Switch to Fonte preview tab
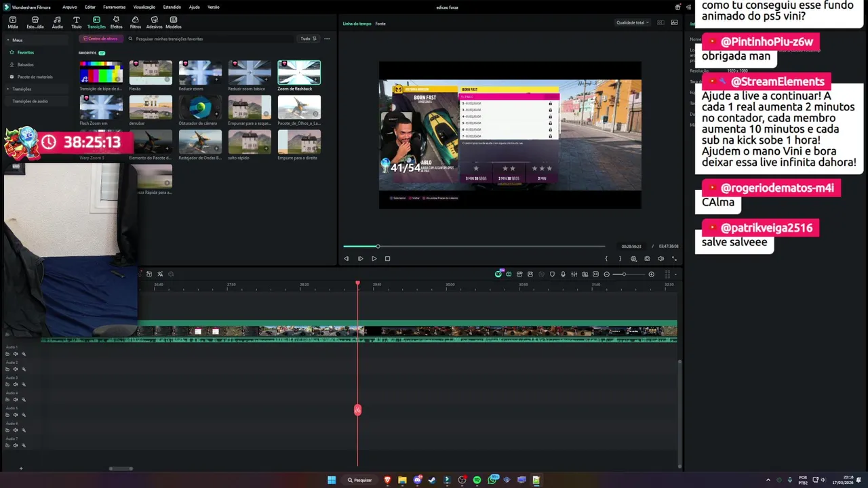This screenshot has width=868, height=488. point(380,24)
